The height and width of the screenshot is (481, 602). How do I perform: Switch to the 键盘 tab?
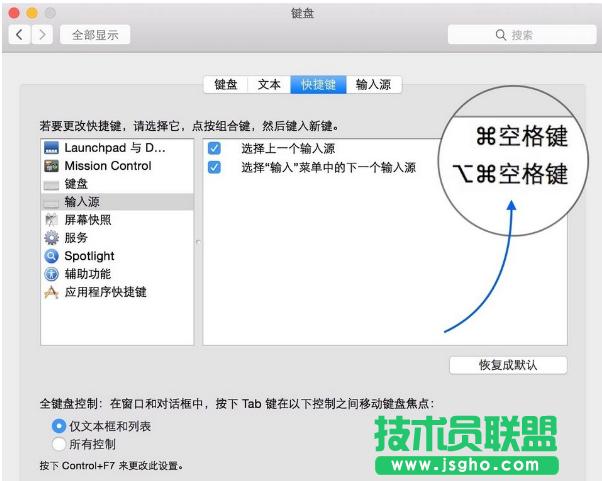tap(225, 85)
